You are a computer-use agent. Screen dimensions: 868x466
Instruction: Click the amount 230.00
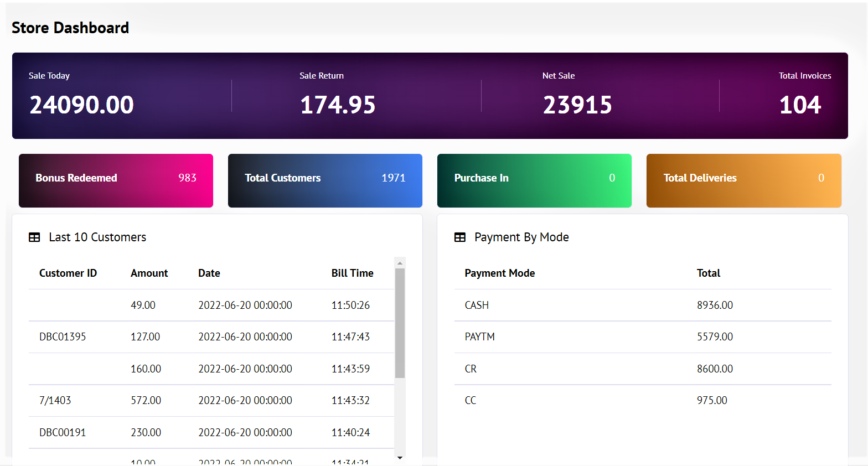(146, 432)
